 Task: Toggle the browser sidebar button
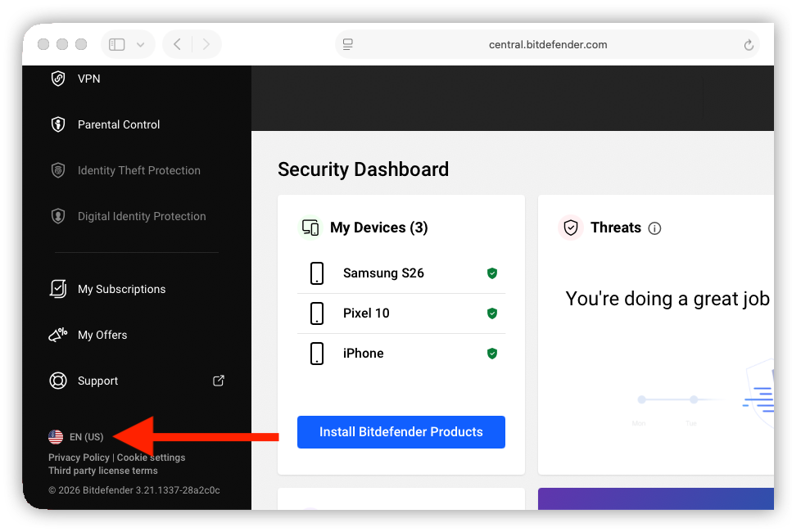pos(116,44)
